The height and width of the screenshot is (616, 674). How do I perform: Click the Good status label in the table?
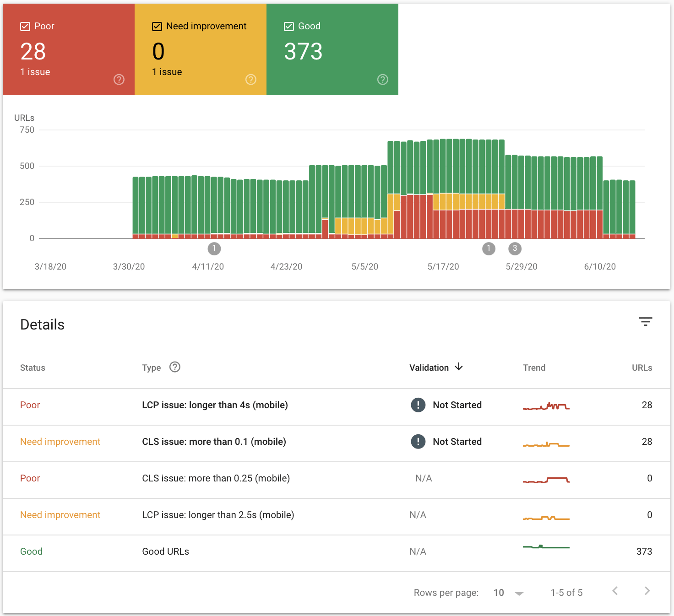coord(31,551)
